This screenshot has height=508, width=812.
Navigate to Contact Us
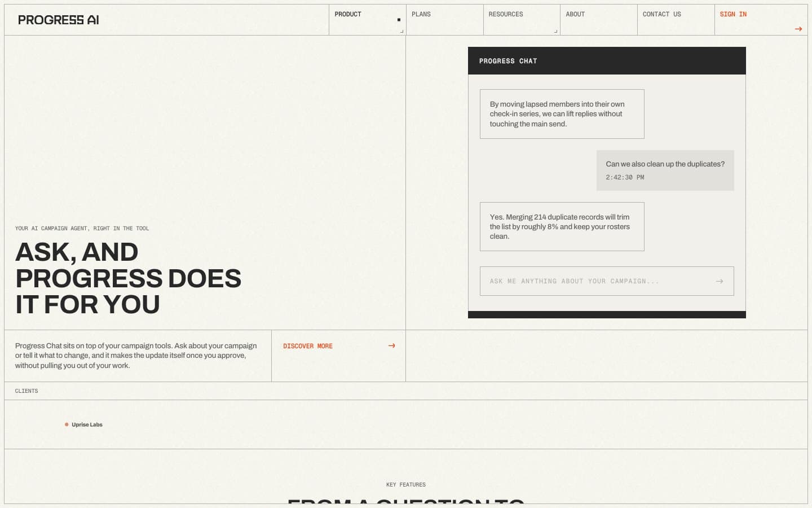tap(676, 20)
